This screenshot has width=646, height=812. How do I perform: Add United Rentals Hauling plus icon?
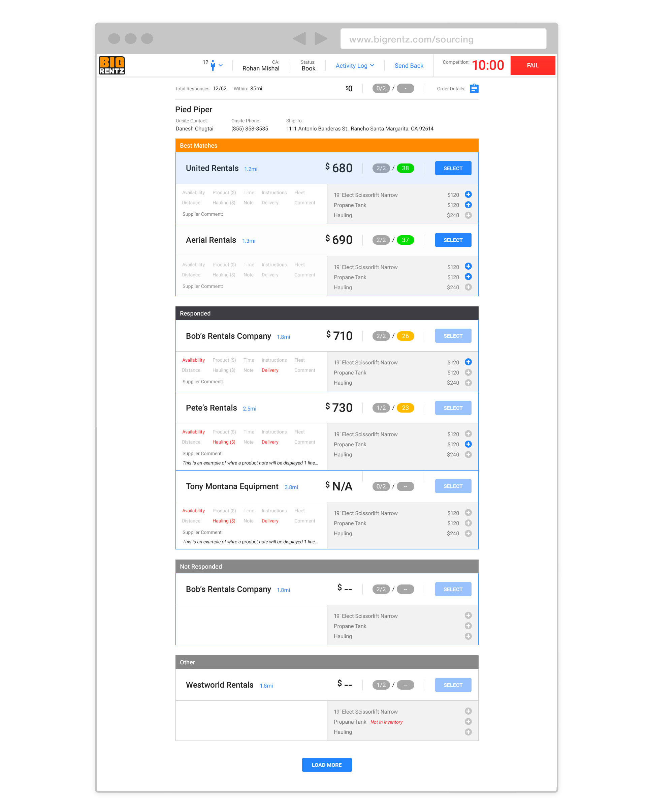pos(468,215)
